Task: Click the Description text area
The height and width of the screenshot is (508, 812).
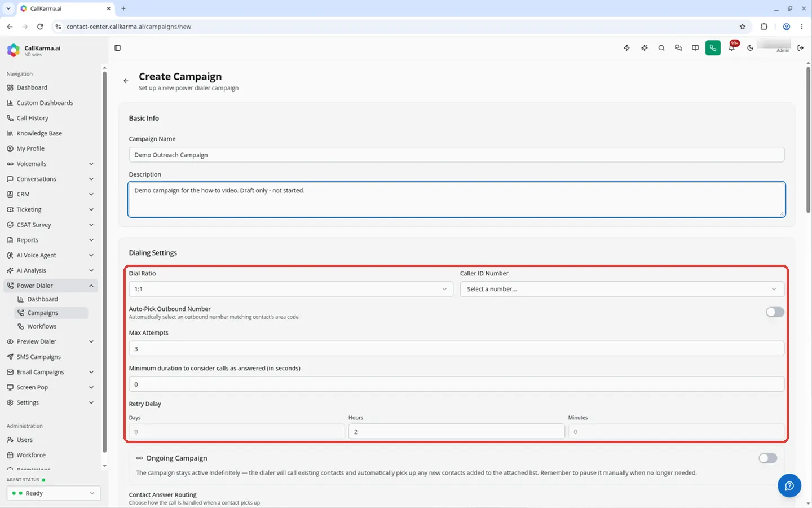Action: click(x=456, y=199)
